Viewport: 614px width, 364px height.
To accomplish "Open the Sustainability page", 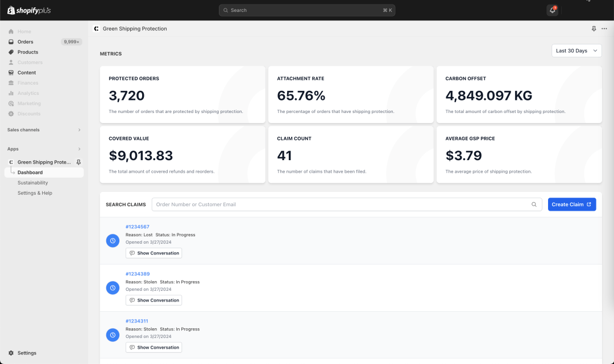I will pos(33,183).
